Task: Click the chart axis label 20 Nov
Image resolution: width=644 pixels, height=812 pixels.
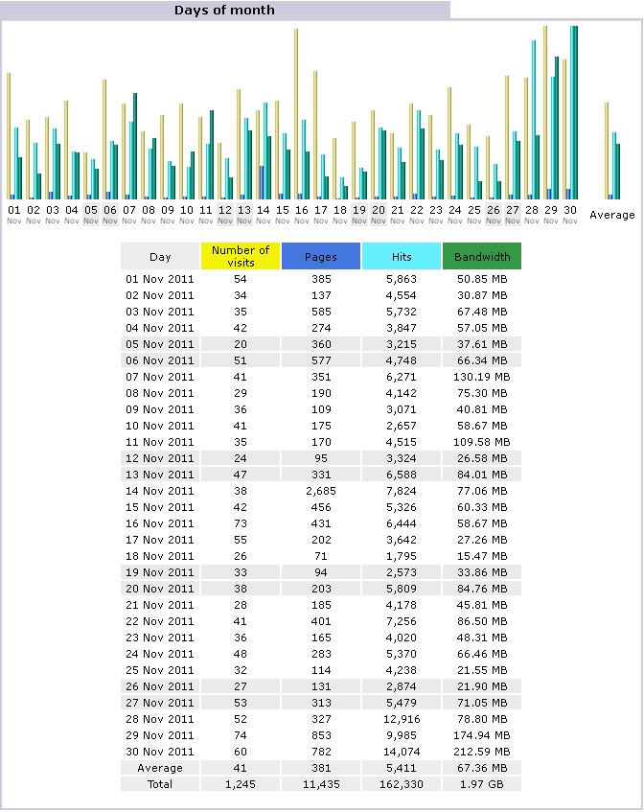Action: click(x=379, y=215)
